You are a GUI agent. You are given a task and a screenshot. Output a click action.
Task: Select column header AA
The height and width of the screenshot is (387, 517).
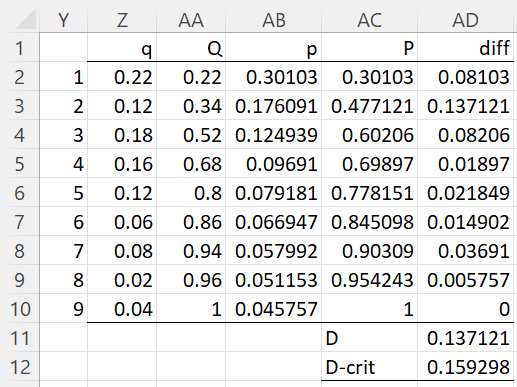(x=191, y=20)
